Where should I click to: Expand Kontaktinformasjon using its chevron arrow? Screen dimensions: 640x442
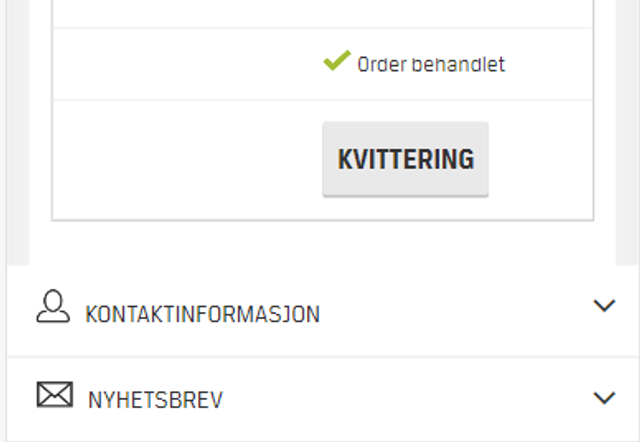[x=603, y=306]
